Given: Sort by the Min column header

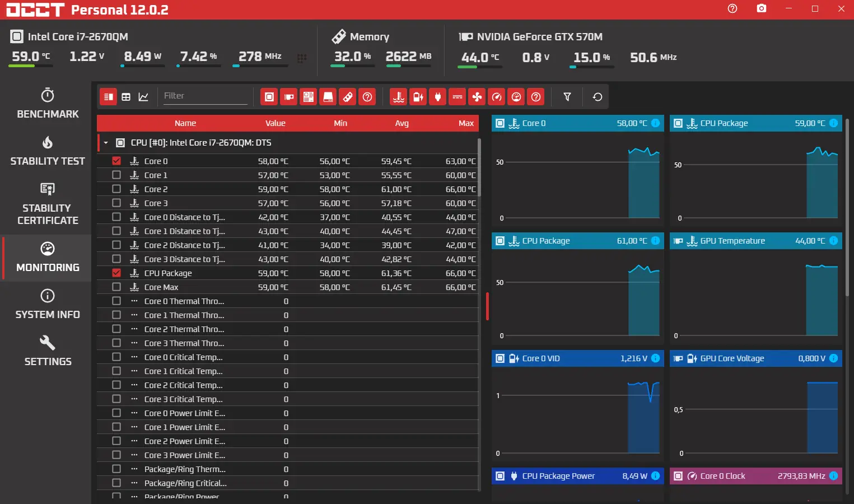Looking at the screenshot, I should 340,123.
